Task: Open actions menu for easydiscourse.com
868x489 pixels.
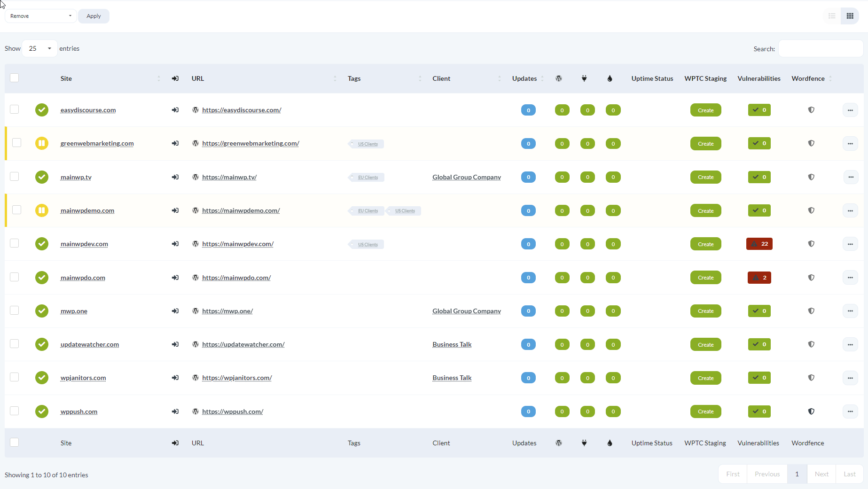Action: pyautogui.click(x=850, y=110)
